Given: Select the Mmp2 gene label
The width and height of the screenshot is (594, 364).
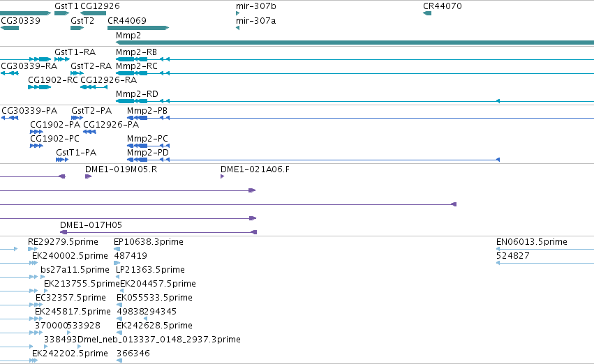Looking at the screenshot, I should (128, 35).
